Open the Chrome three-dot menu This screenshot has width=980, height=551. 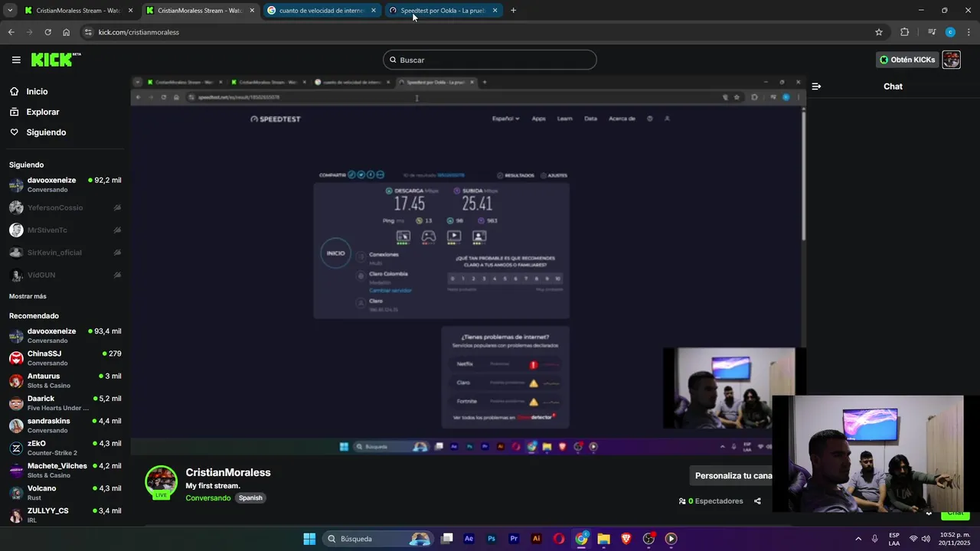(x=969, y=32)
